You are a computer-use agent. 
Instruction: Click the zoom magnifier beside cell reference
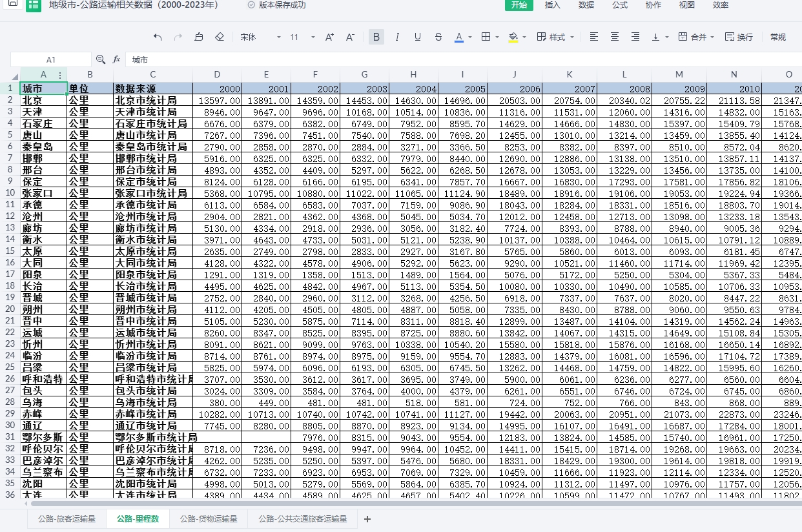(x=101, y=59)
